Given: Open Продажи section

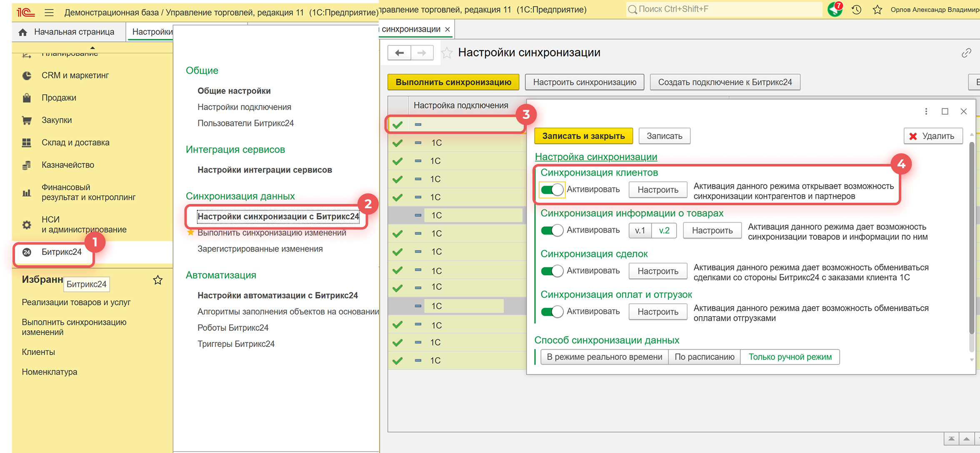Looking at the screenshot, I should (59, 98).
